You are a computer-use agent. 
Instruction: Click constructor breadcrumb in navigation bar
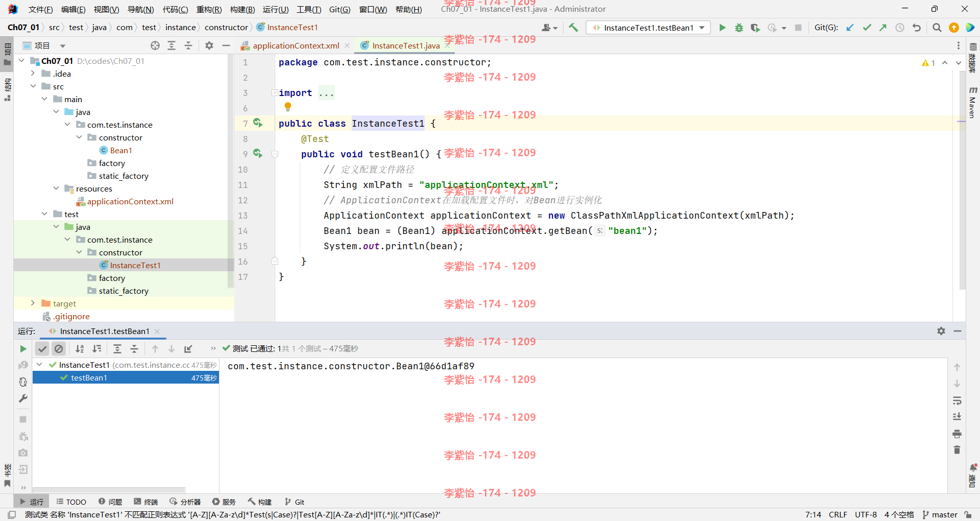click(226, 28)
